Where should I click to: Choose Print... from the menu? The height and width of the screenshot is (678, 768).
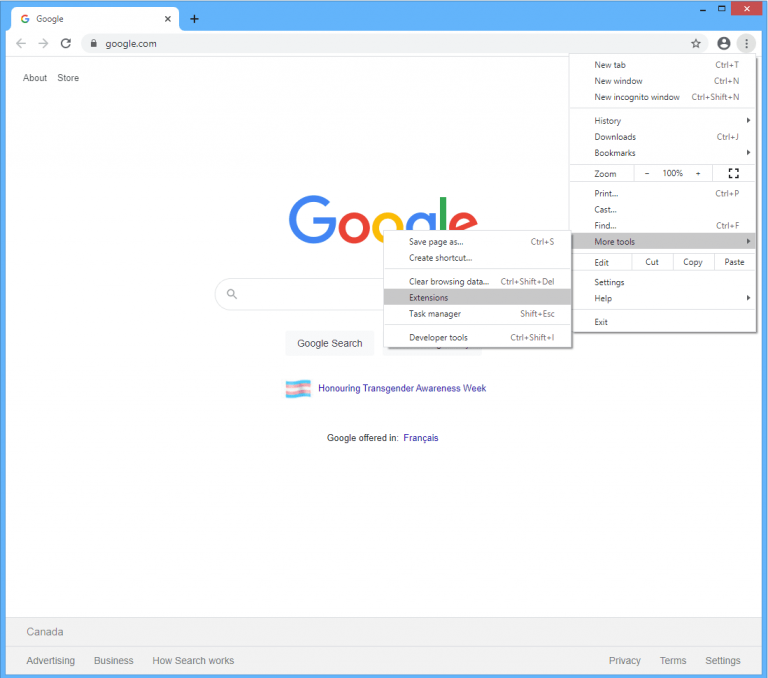pos(663,194)
